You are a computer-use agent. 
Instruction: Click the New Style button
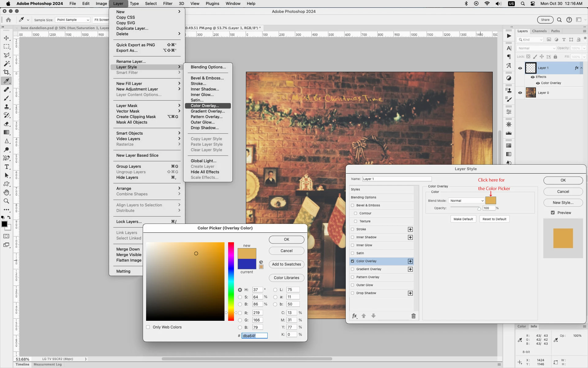(x=563, y=203)
